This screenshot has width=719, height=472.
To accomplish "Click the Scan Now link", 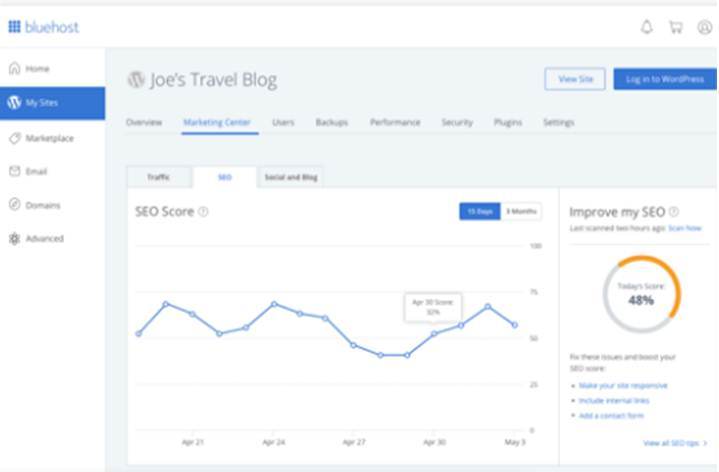I will tap(685, 228).
